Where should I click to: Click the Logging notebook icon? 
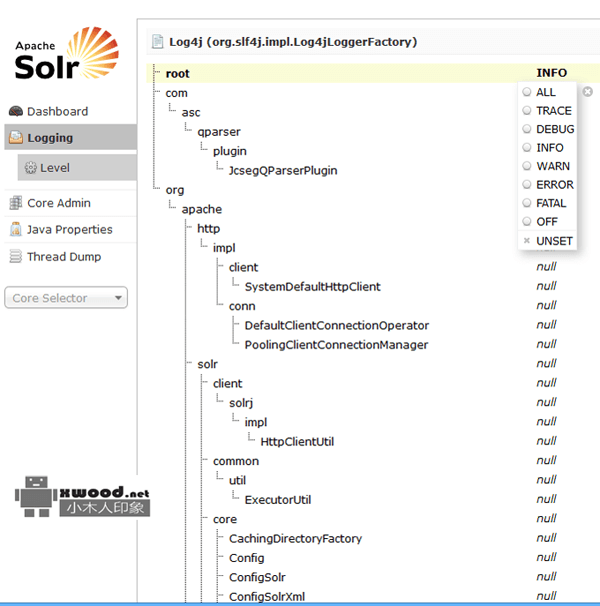pos(15,138)
